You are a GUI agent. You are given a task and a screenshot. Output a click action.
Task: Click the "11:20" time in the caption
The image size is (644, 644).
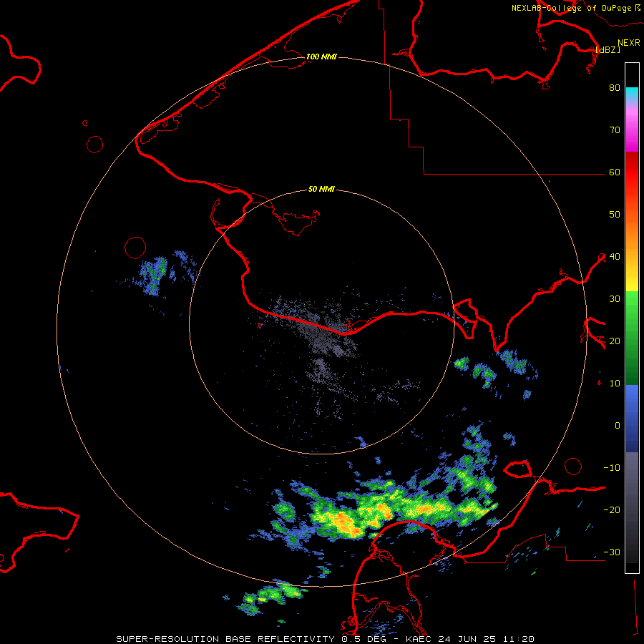point(519,639)
